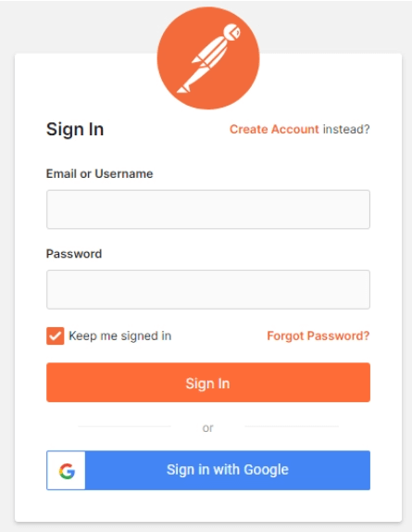Click the astronaut's helmet in the logo

(x=232, y=32)
